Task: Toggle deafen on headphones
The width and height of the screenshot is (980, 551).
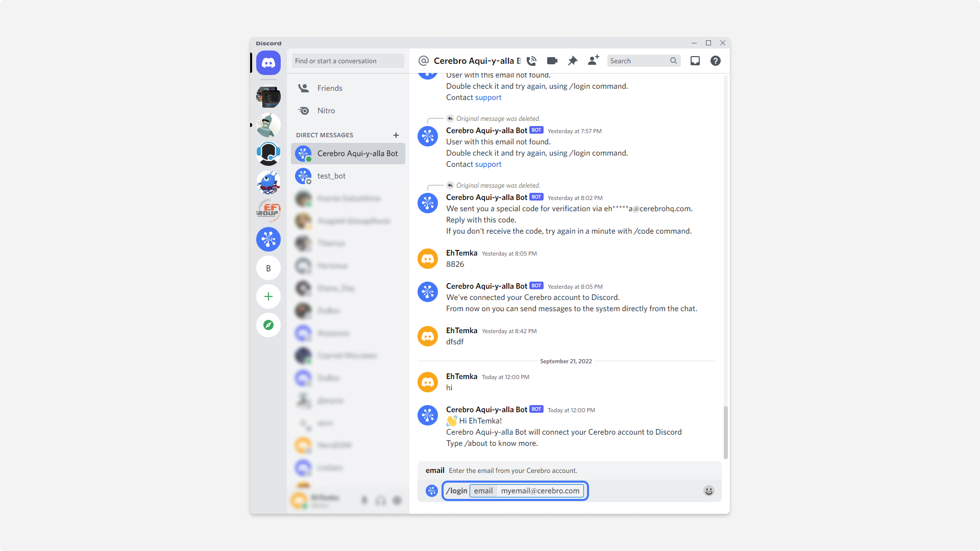Action: [380, 500]
